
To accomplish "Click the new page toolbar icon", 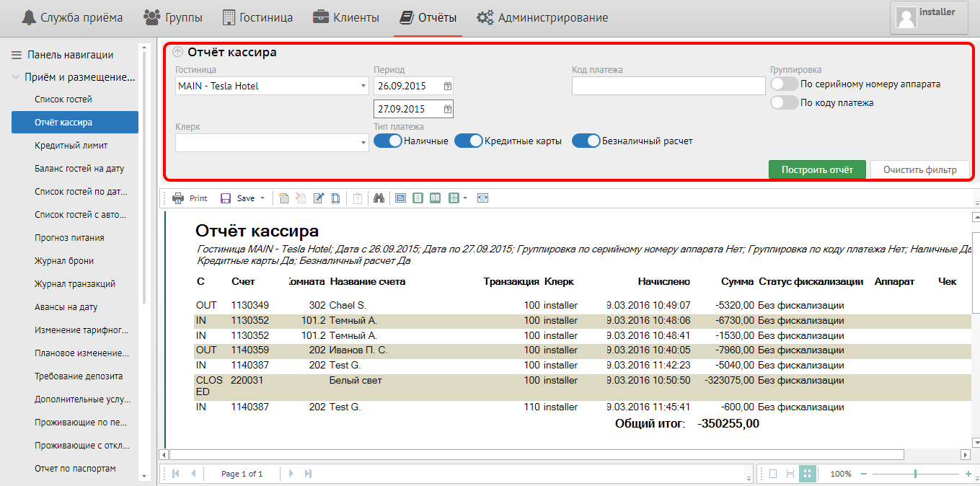I will click(x=283, y=198).
